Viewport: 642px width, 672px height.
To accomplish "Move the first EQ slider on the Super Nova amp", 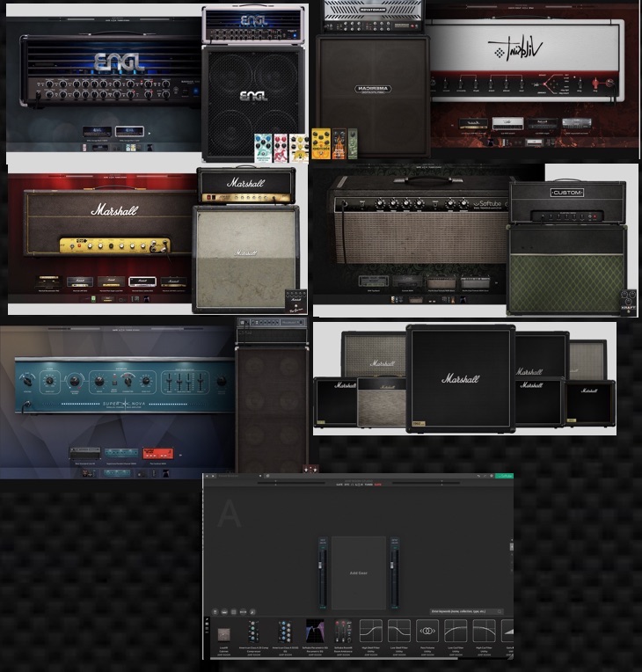I will click(x=169, y=381).
